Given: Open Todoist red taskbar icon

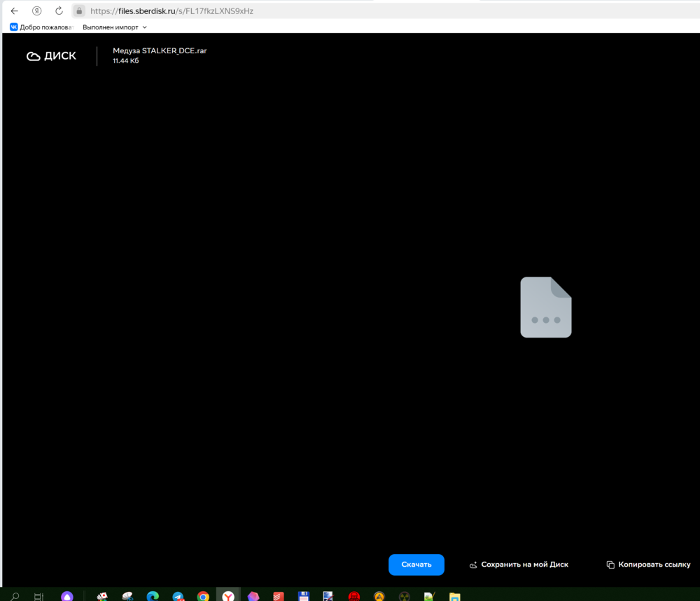Looking at the screenshot, I should click(279, 596).
